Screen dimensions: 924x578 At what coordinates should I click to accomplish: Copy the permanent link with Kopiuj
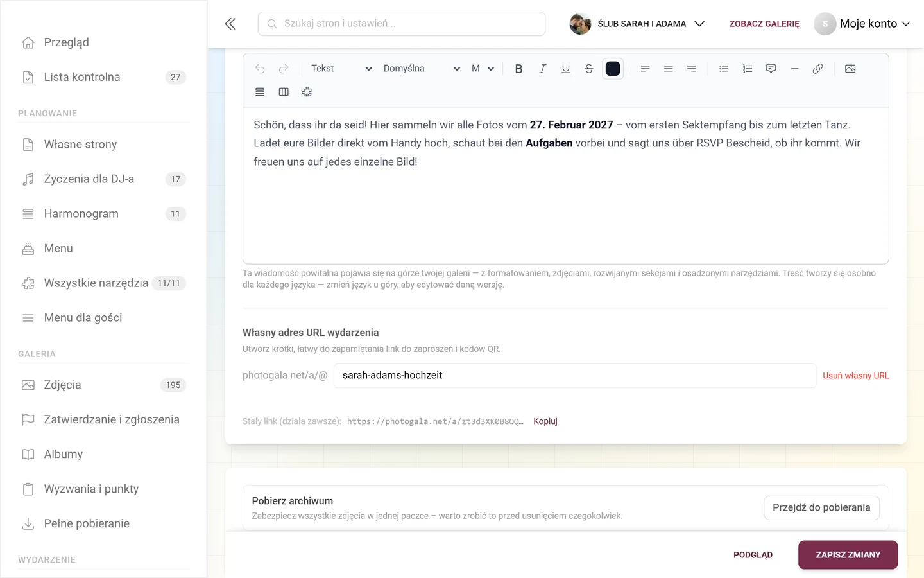545,421
